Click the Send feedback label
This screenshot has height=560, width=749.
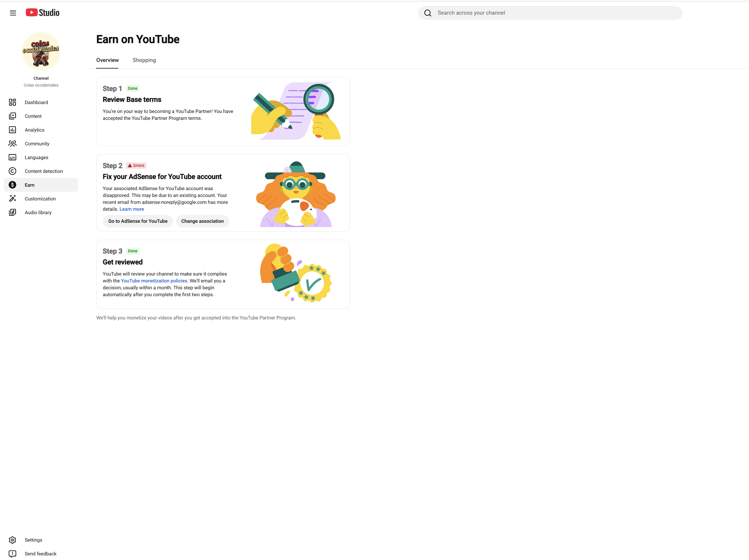click(41, 554)
